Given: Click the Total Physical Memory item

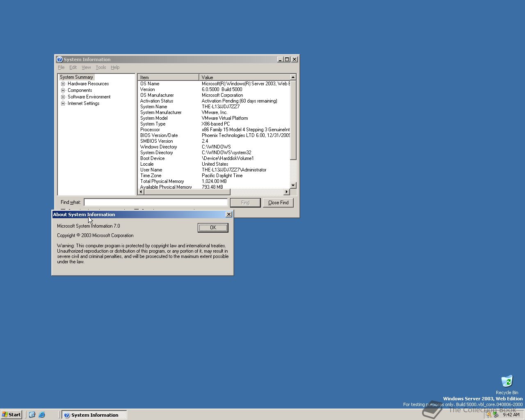Looking at the screenshot, I should [162, 181].
